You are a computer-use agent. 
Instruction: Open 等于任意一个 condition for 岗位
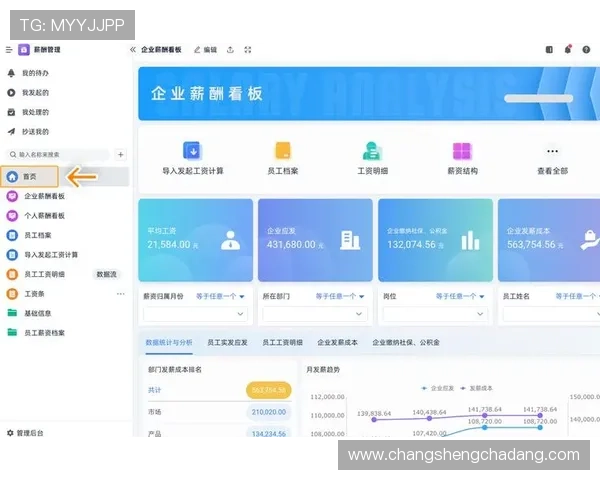(460, 296)
